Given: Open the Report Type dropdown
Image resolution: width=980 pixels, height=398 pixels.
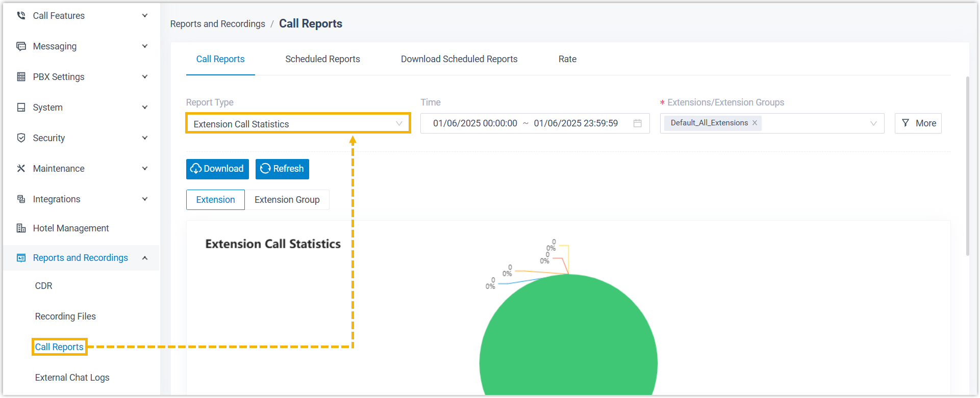Looking at the screenshot, I should (298, 124).
